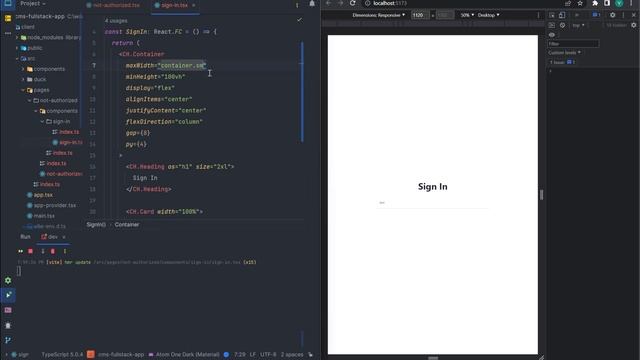Open the Custom levels dropdown
The height and width of the screenshot is (360, 640).
(564, 53)
